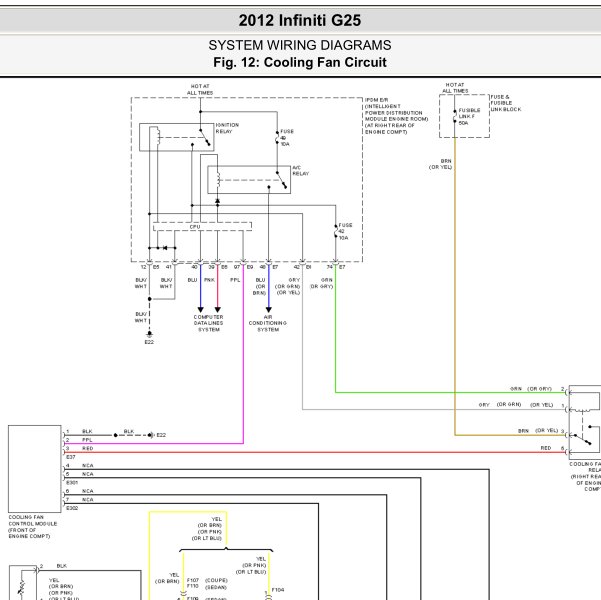Select the "NCA" label at module pin 7
Image resolution: width=601 pixels, height=600 pixels.
[87, 500]
